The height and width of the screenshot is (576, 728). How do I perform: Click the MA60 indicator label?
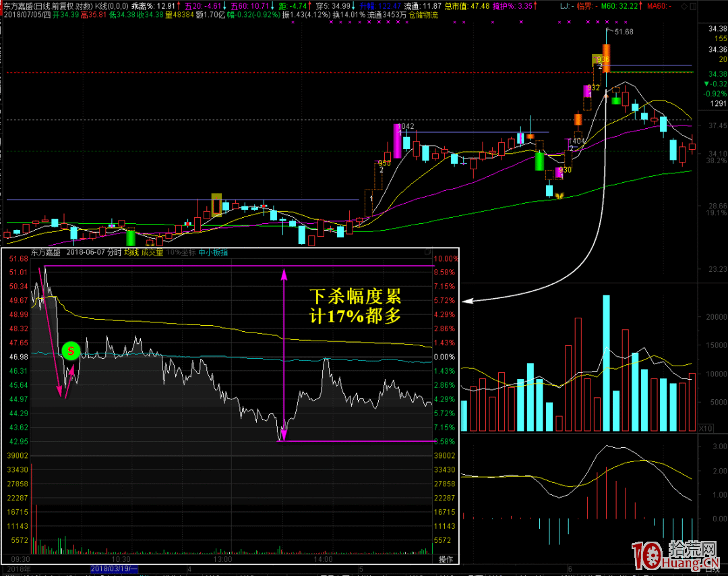point(659,6)
